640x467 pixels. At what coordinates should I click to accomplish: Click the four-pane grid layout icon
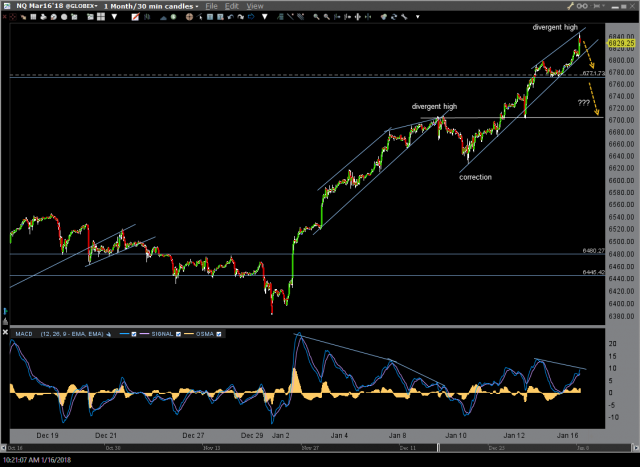coord(100,17)
